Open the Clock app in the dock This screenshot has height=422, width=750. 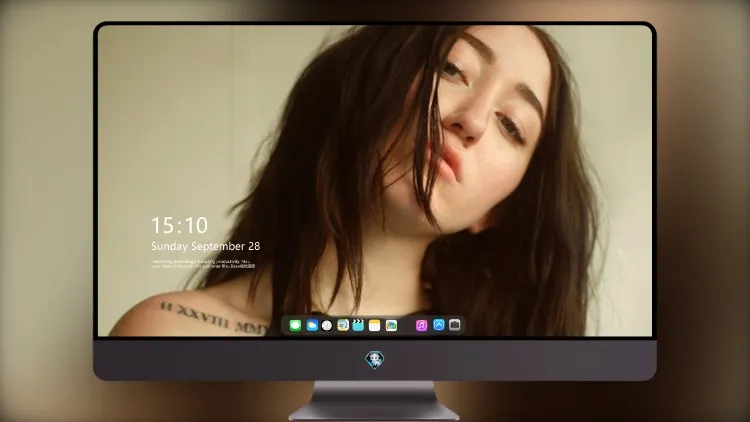327,325
